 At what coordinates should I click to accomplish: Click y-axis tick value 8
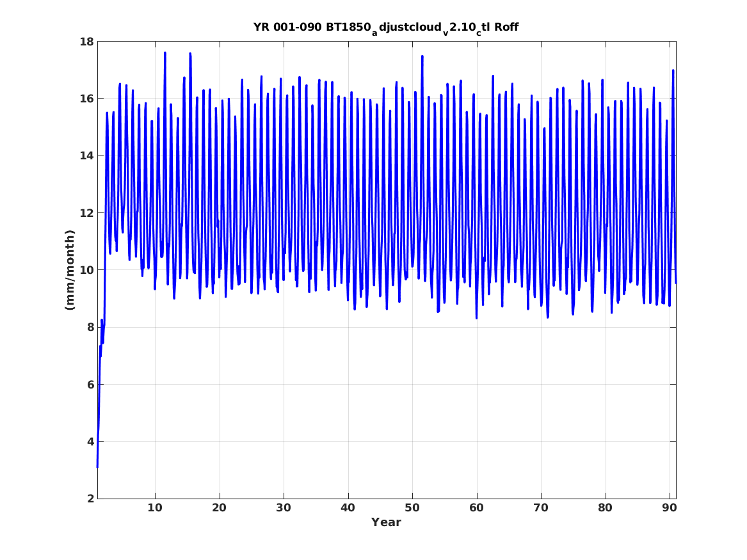[90, 327]
